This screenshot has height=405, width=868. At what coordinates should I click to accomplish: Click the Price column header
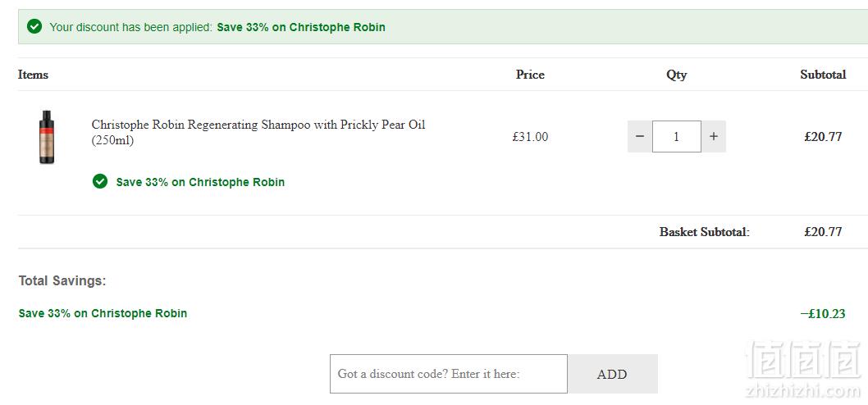(530, 75)
